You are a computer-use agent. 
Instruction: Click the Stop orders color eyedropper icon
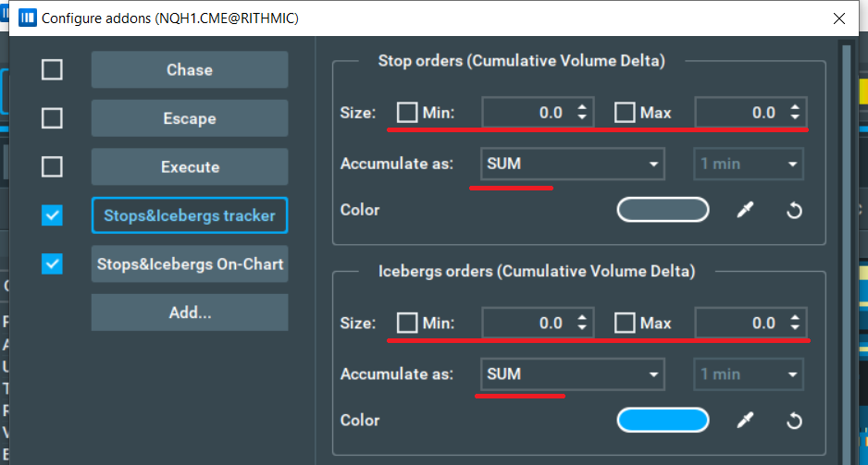click(744, 210)
